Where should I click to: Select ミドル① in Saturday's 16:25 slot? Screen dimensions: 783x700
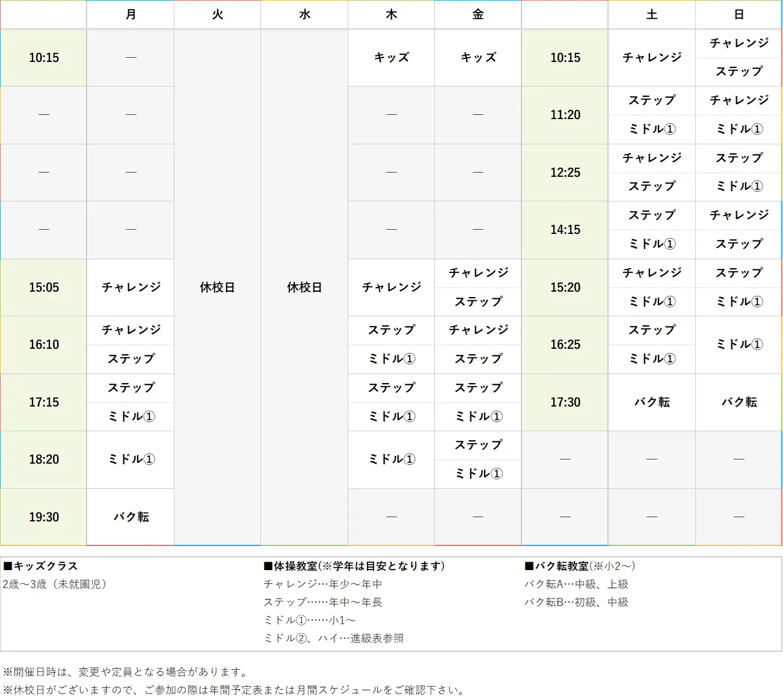click(651, 359)
